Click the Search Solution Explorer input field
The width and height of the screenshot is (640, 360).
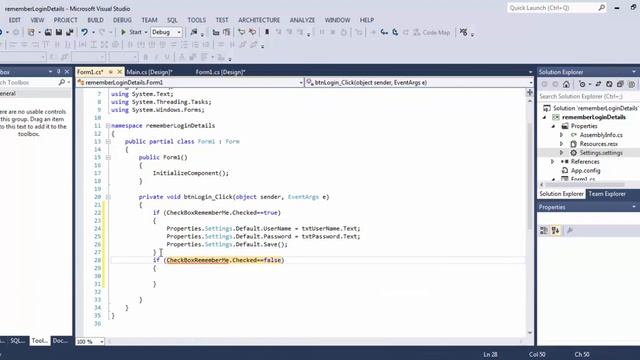point(588,96)
